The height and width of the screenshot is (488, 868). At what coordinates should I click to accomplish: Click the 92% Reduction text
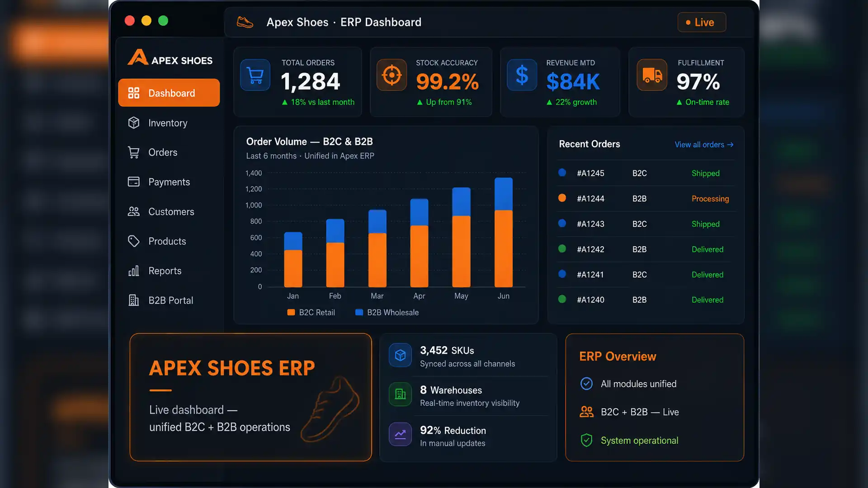[x=453, y=430]
